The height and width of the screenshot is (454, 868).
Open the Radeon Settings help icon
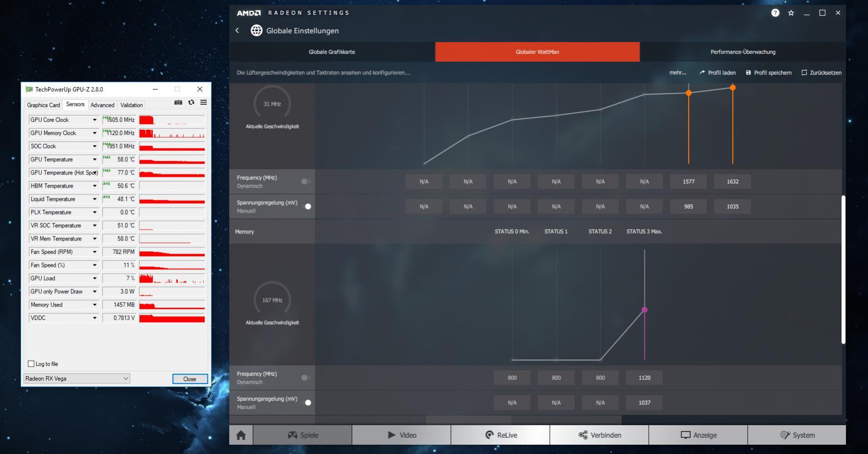click(775, 13)
